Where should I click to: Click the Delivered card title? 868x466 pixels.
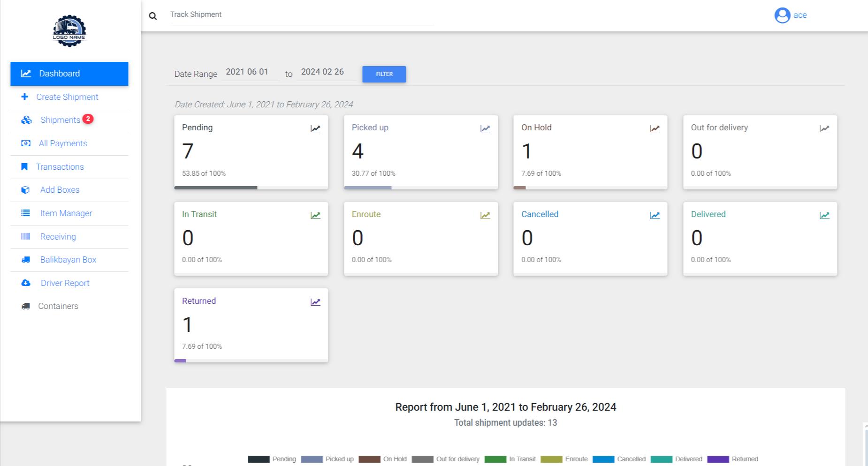tap(708, 214)
